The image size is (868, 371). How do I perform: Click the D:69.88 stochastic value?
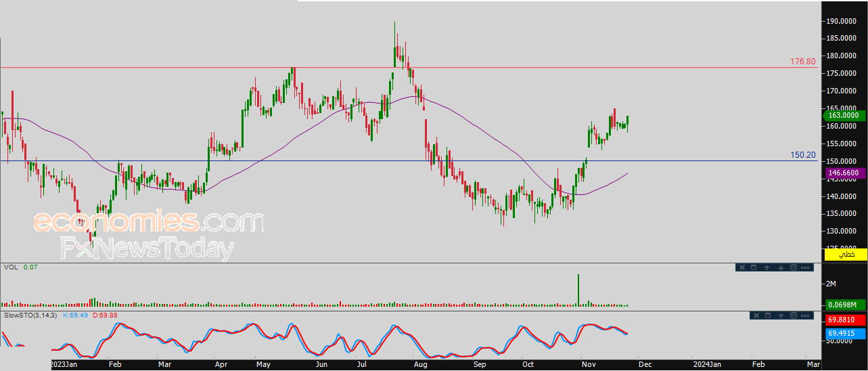pyautogui.click(x=104, y=315)
